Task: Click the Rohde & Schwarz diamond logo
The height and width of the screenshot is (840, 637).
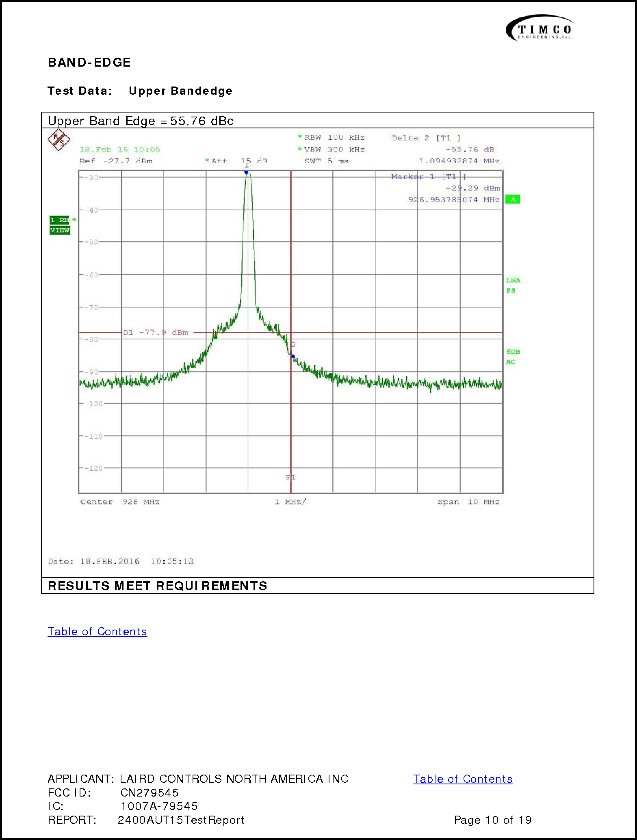Action: click(x=59, y=140)
